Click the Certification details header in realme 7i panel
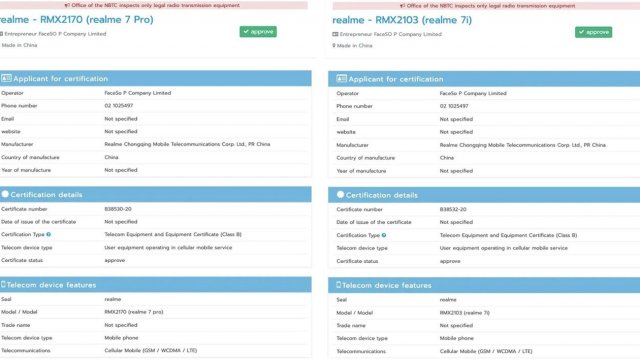The height and width of the screenshot is (360, 640). (x=484, y=195)
